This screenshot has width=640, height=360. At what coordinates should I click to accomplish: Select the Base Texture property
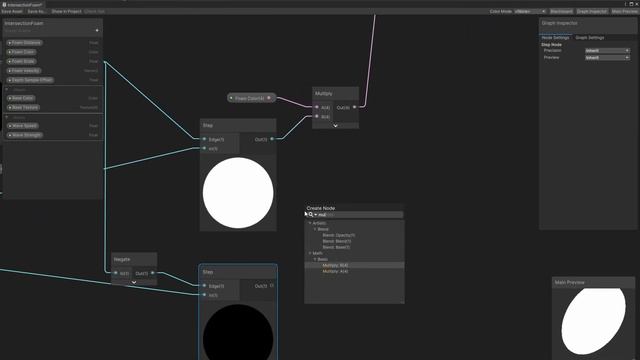(23, 107)
